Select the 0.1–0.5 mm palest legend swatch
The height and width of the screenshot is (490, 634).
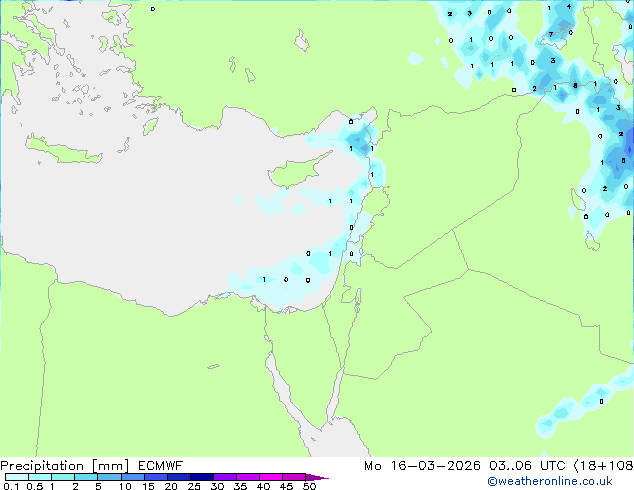pos(17,477)
